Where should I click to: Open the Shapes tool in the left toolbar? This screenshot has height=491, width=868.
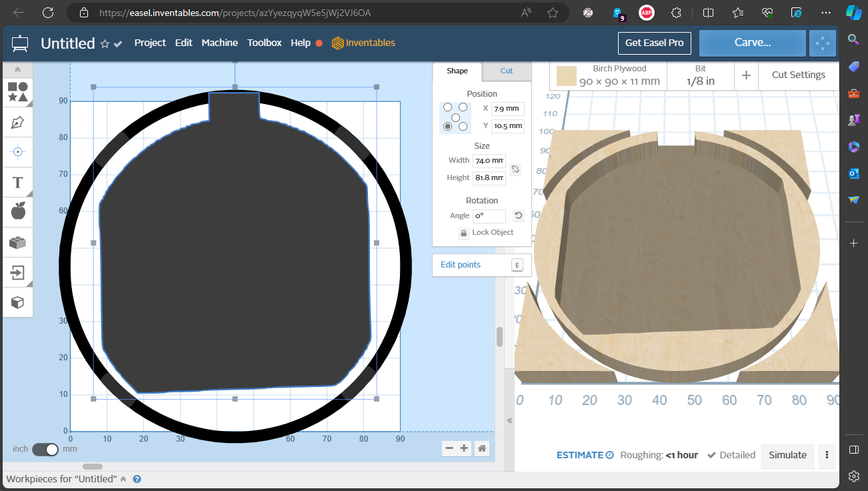(18, 92)
